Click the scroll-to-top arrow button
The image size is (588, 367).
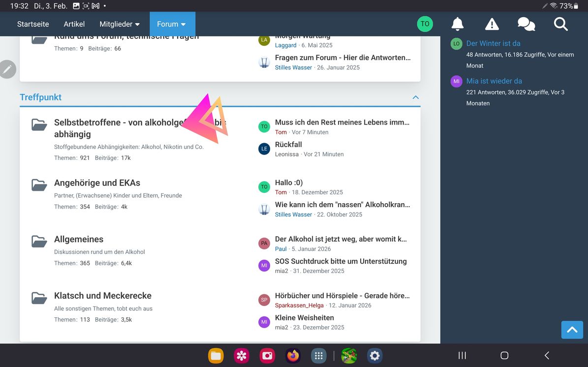[572, 330]
